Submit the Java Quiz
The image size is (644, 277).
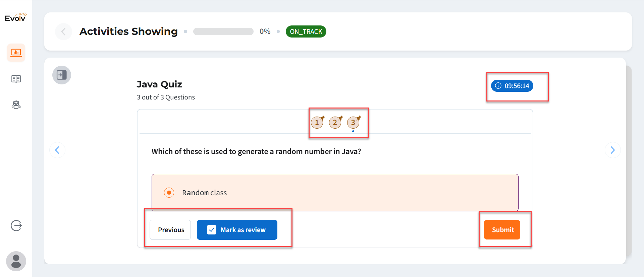coord(502,230)
